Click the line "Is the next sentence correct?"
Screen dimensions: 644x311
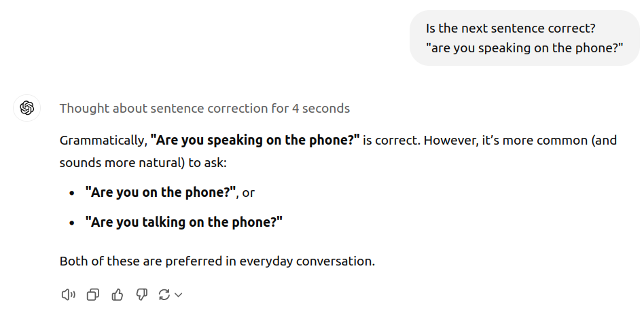pos(511,29)
